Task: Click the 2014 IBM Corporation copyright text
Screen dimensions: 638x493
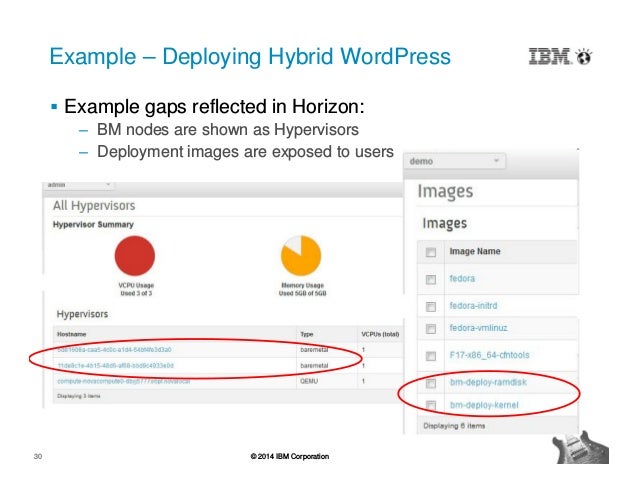Action: 290,456
